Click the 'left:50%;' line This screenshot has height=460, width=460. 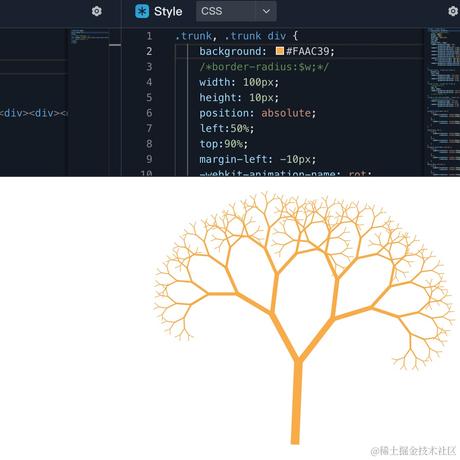point(227,128)
